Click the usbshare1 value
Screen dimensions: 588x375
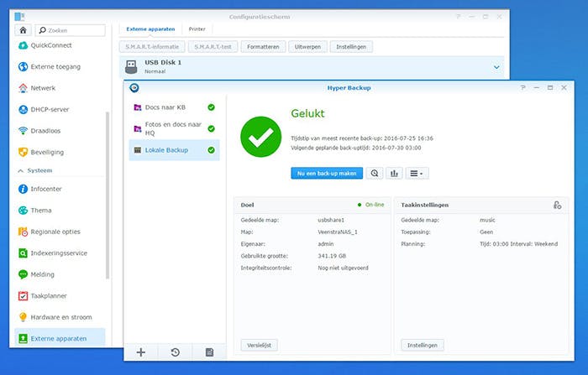[x=331, y=220]
